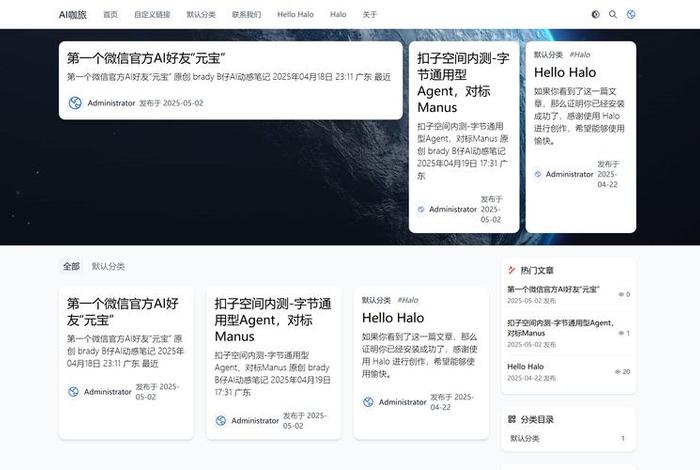Click the 2025-04-22 发布 date text
The width and height of the screenshot is (700, 470).
click(531, 378)
